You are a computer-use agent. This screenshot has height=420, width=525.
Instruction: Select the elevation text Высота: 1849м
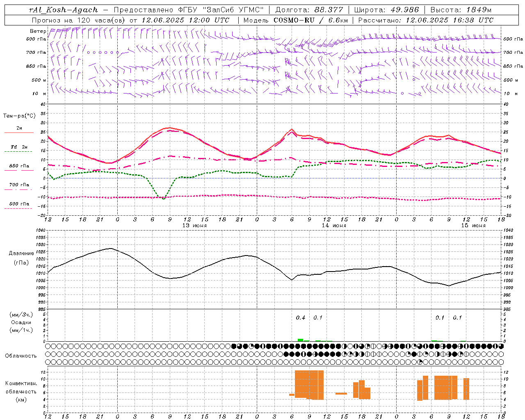tap(461, 10)
